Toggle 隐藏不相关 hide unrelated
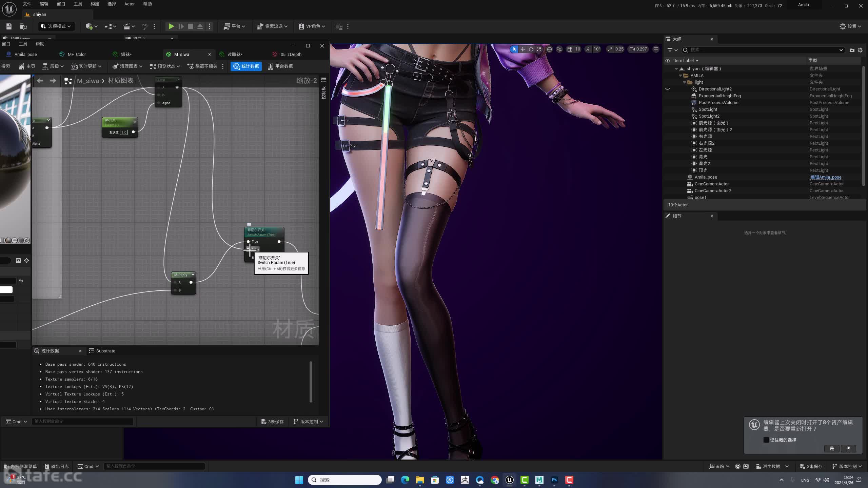This screenshot has height=488, width=868. 202,66
